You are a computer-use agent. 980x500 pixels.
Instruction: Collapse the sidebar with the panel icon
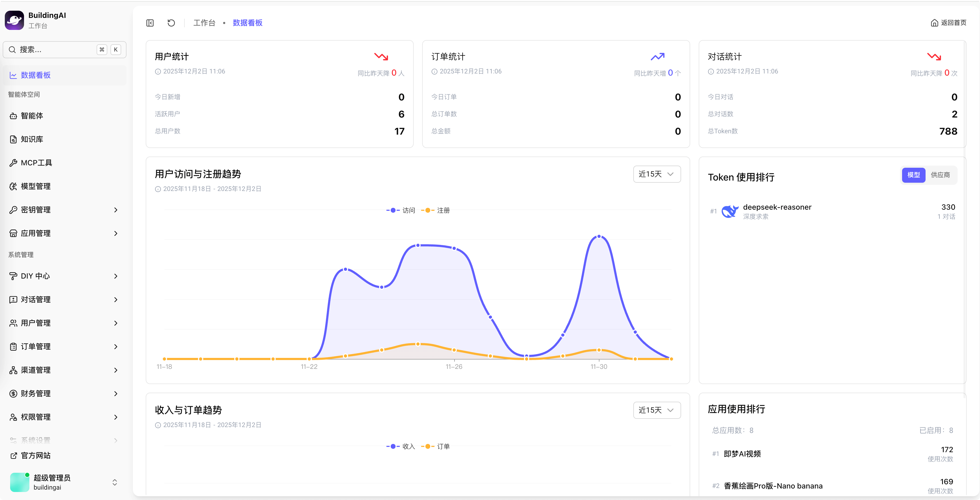pos(149,23)
